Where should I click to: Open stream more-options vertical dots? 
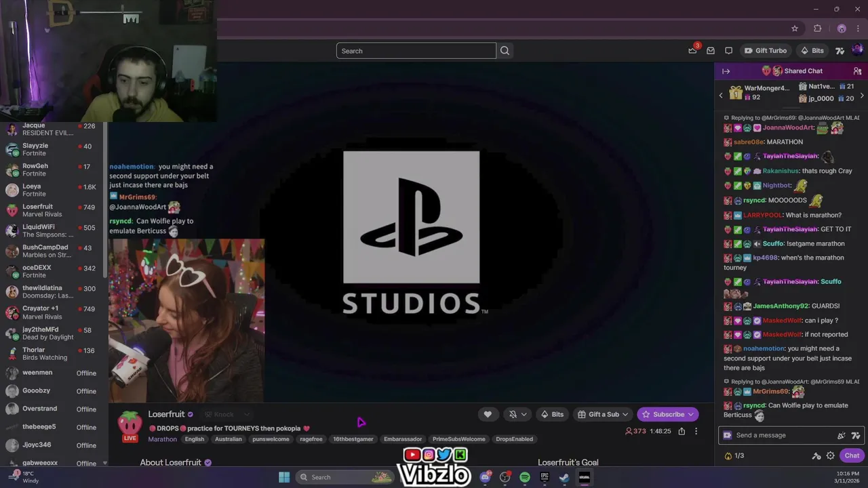pyautogui.click(x=696, y=431)
